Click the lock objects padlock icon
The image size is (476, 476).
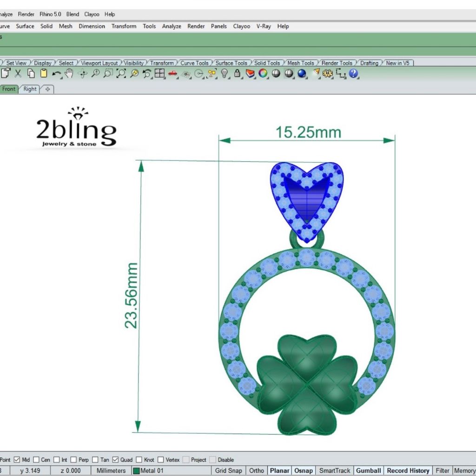(x=237, y=73)
